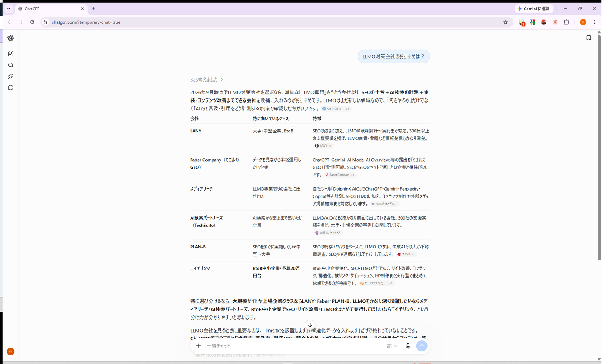This screenshot has height=364, width=604.
Task: Click the bookmark icon at top right of chat
Action: tap(588, 38)
